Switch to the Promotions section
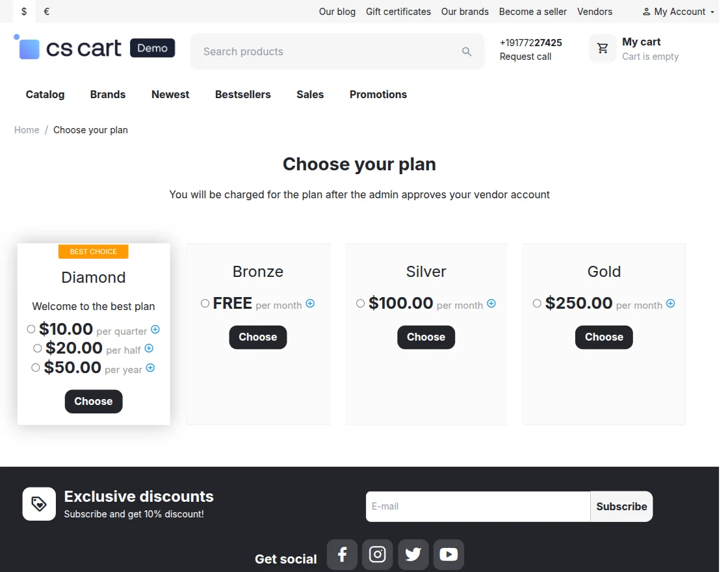Screen dimensions: 728x572 [378, 94]
